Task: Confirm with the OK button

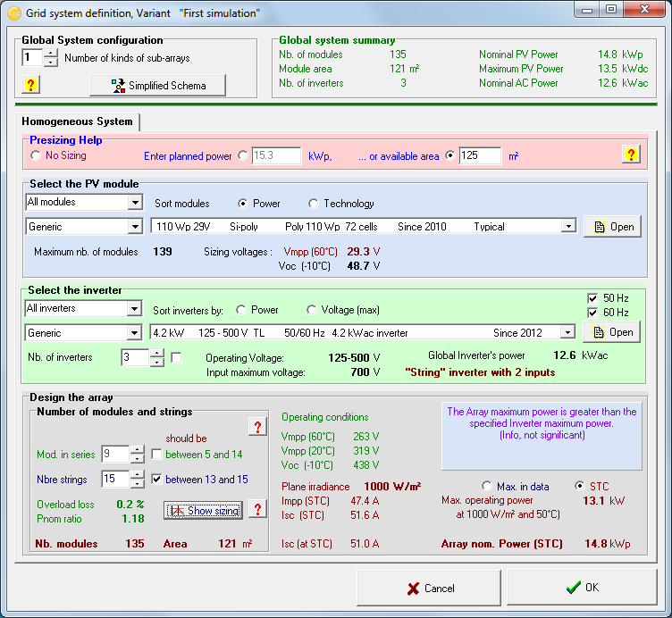Action: [x=582, y=587]
